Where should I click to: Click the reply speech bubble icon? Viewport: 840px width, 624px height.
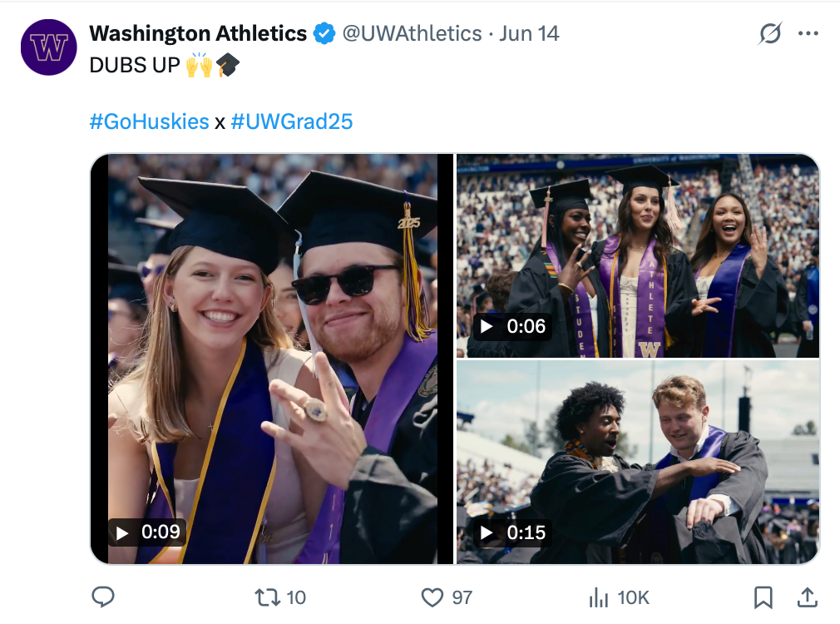pyautogui.click(x=103, y=597)
